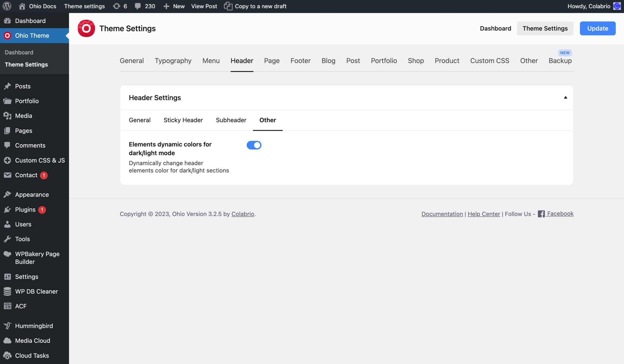This screenshot has height=364, width=624.
Task: Click the Ohio Theme sidebar icon
Action: point(7,36)
